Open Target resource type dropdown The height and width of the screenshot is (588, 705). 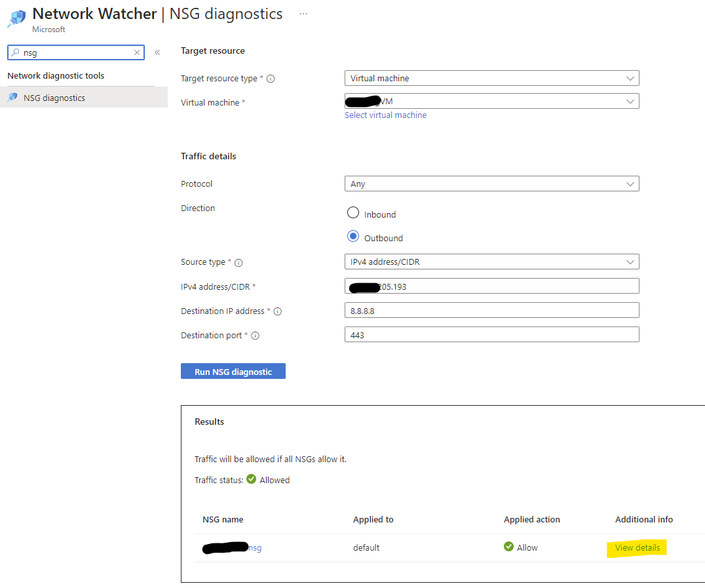pos(492,78)
